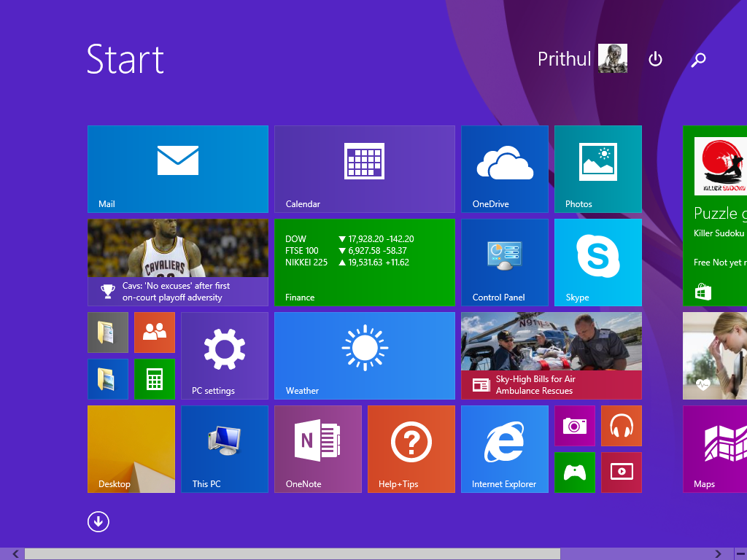This screenshot has width=747, height=560.
Task: Open the Photos tile
Action: point(598,169)
